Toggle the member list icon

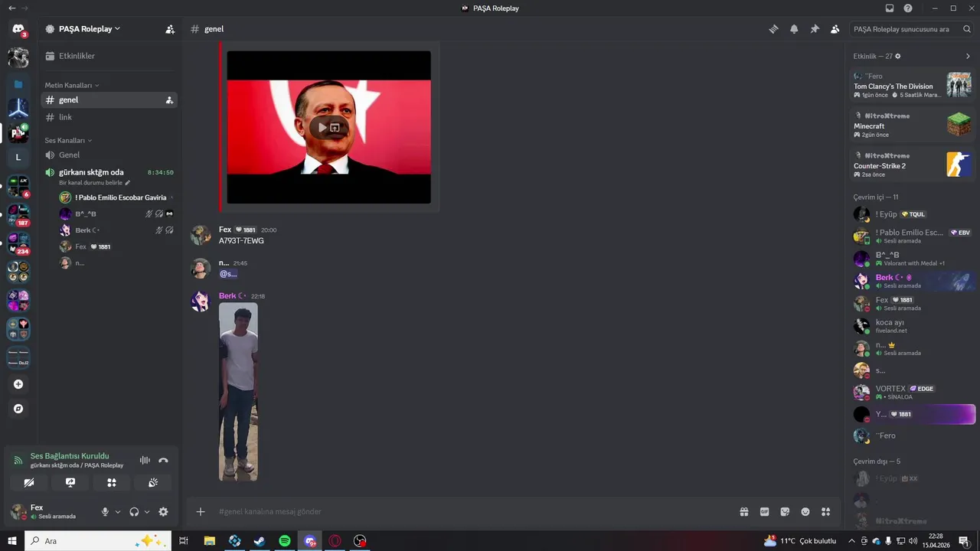835,29
